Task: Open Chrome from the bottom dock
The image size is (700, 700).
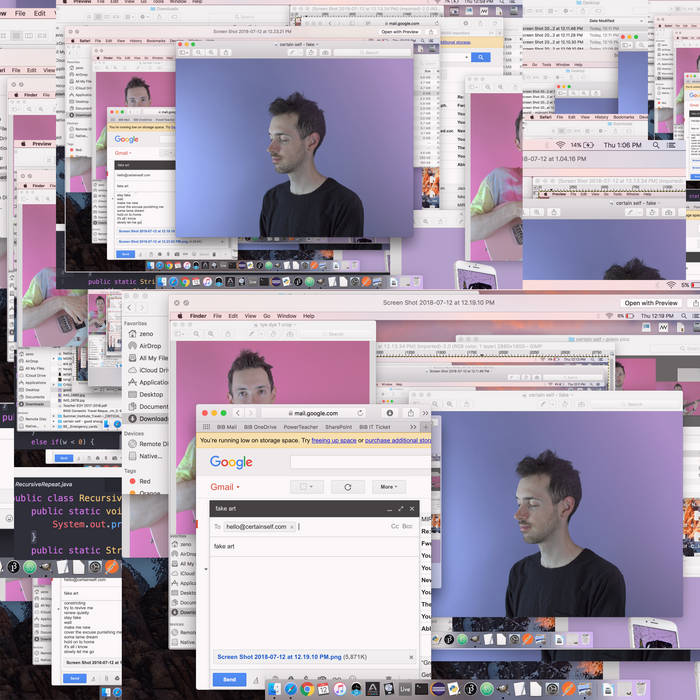Action: [305, 690]
